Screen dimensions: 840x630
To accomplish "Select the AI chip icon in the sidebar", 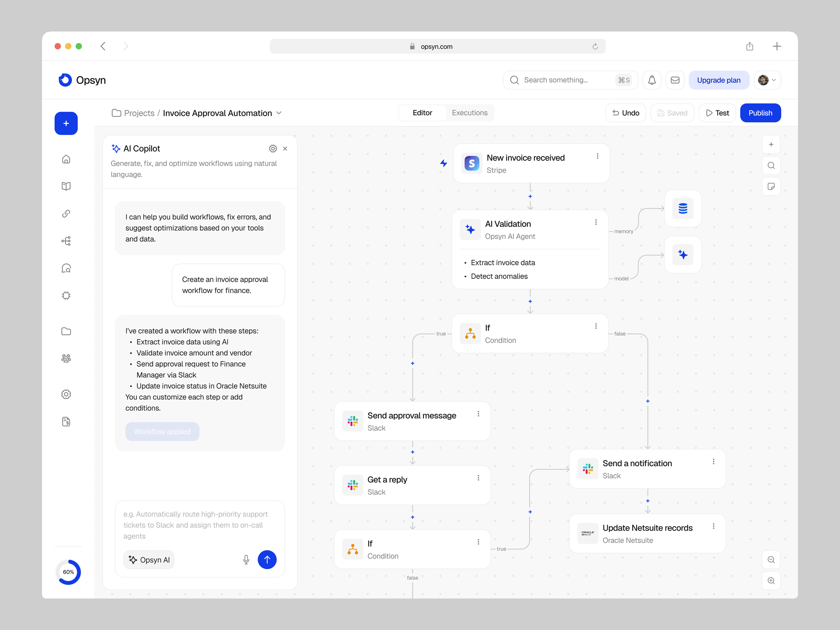I will point(66,295).
